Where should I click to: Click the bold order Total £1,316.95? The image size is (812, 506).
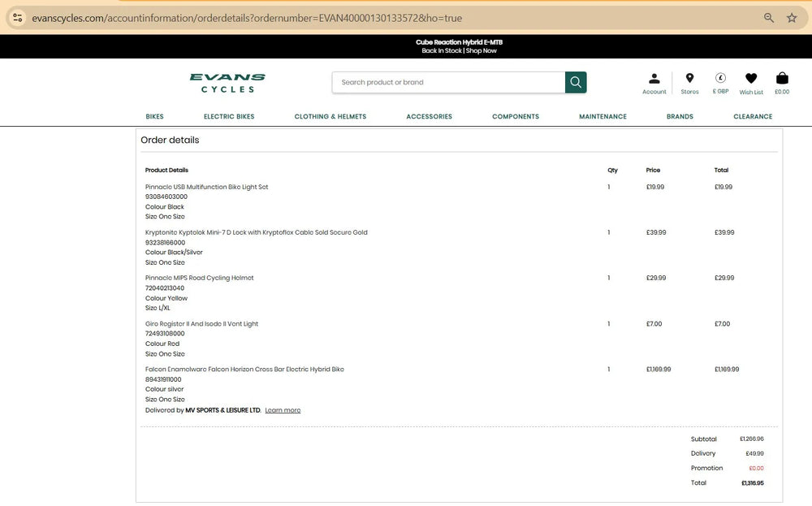(x=753, y=482)
